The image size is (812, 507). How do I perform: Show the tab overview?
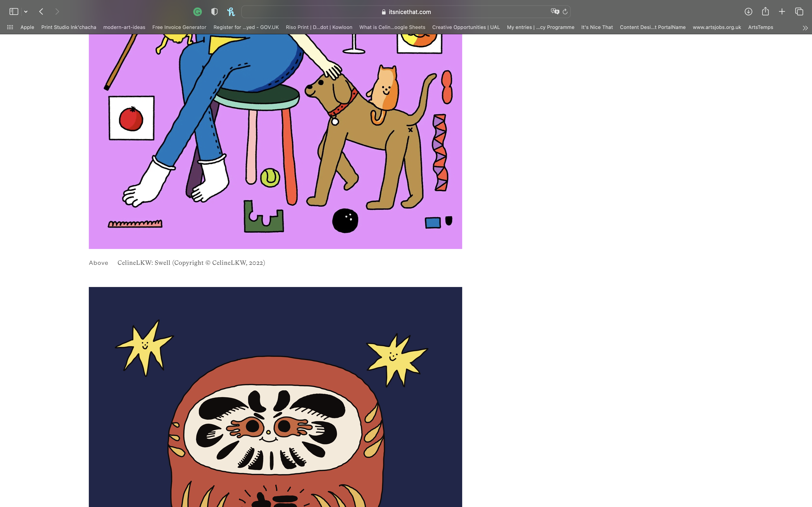click(x=799, y=12)
